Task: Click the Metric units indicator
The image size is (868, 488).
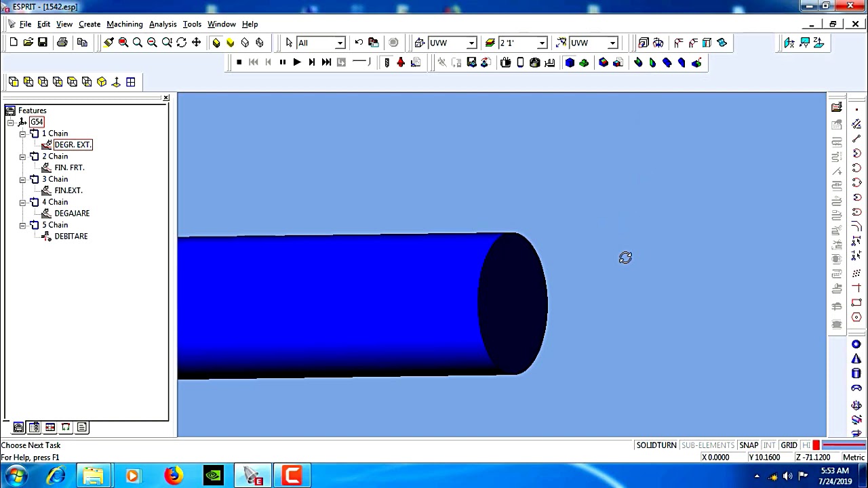Action: [x=854, y=457]
